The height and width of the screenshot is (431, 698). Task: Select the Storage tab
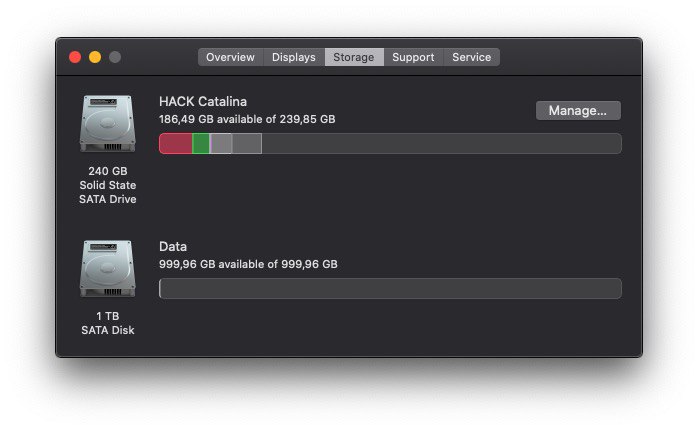click(354, 57)
